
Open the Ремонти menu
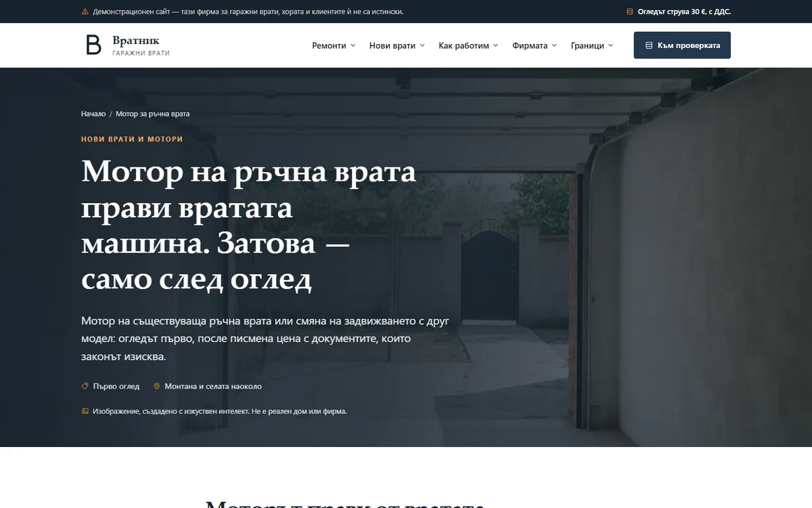(x=334, y=45)
